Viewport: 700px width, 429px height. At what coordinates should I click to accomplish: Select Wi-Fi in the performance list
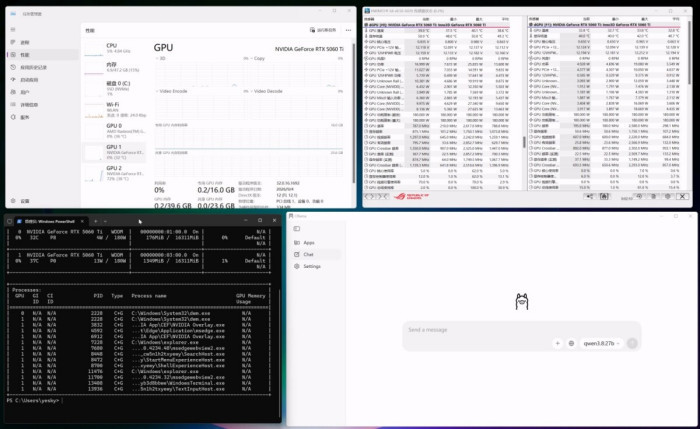tap(115, 110)
